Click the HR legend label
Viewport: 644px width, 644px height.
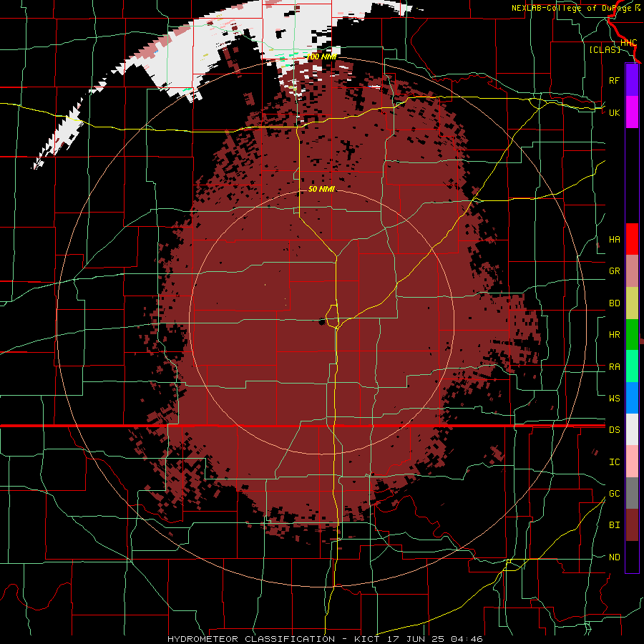[614, 335]
